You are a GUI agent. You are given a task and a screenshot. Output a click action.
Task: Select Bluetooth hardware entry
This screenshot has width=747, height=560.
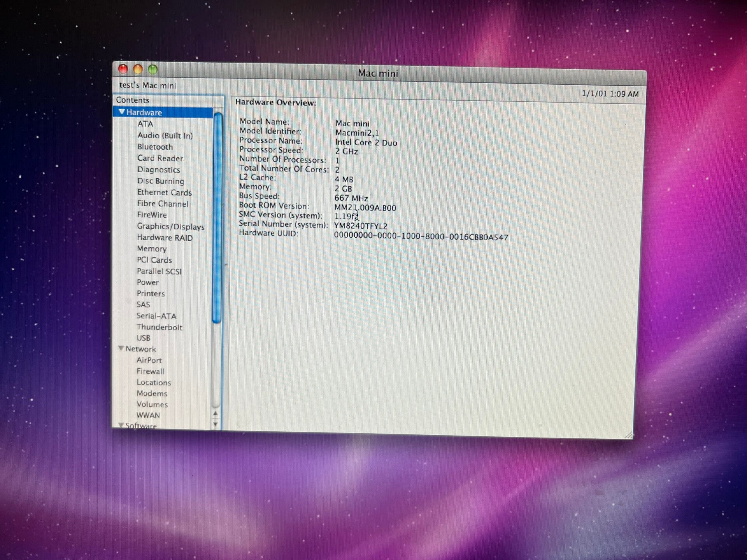coord(155,147)
